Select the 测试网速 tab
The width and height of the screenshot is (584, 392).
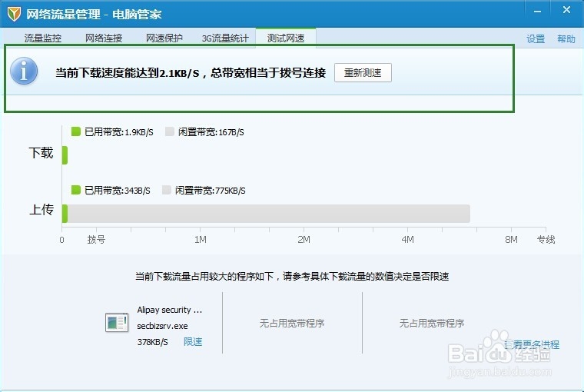click(286, 38)
